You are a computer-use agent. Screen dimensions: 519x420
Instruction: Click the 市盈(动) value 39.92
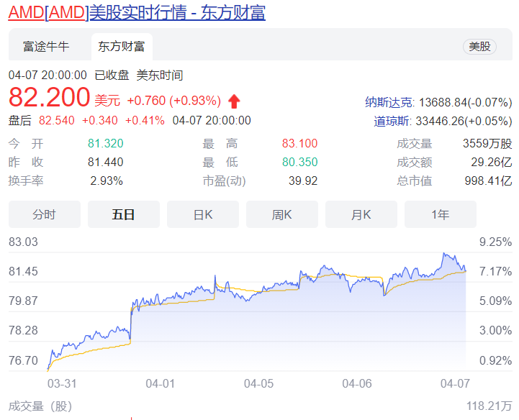pyautogui.click(x=303, y=181)
